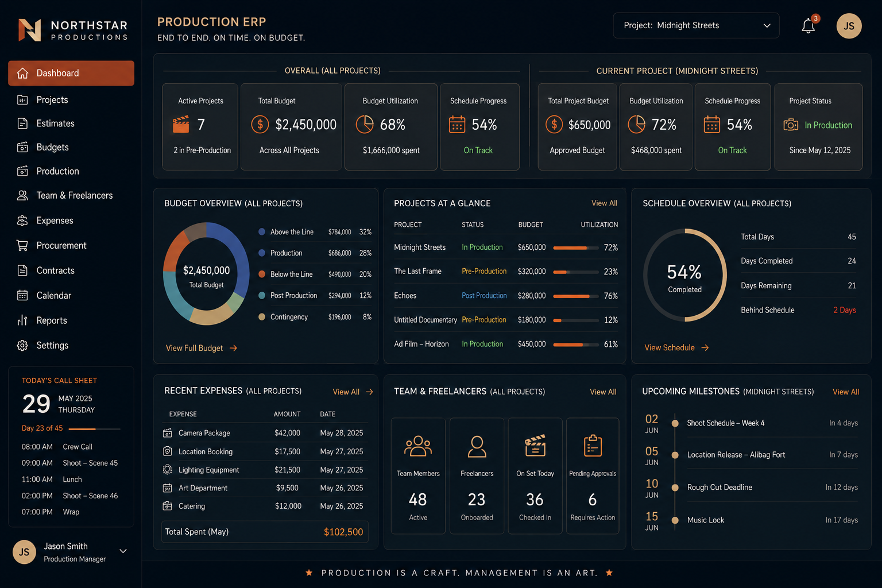Open Production in the sidebar
The height and width of the screenshot is (588, 882).
tap(71, 171)
